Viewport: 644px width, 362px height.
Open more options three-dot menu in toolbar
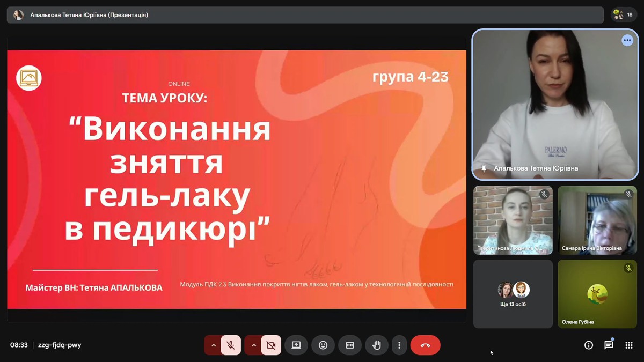tap(399, 345)
